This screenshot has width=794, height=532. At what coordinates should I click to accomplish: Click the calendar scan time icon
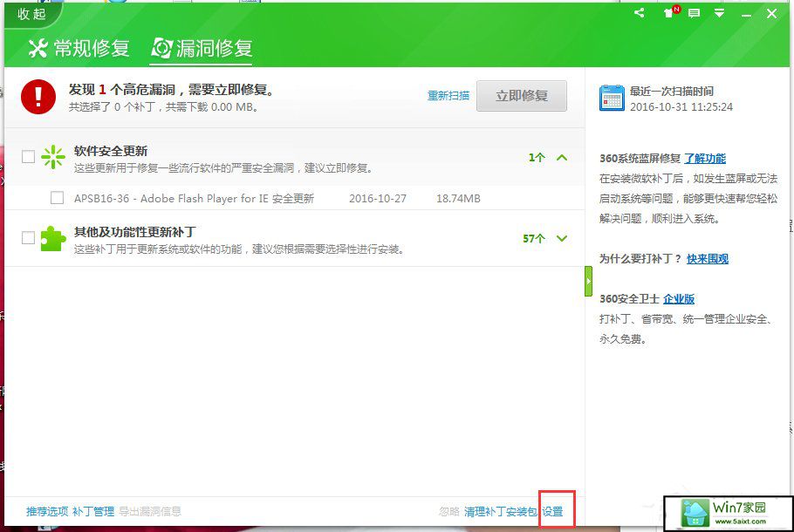coord(612,98)
